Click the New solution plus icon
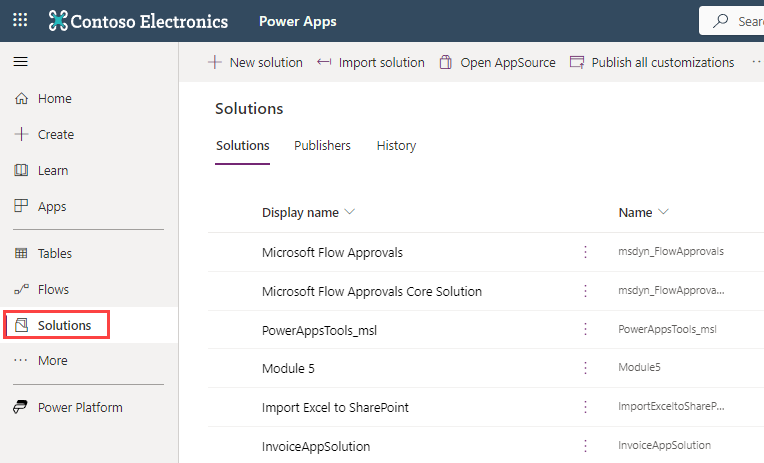Viewport: 764px width, 463px height. click(x=214, y=62)
